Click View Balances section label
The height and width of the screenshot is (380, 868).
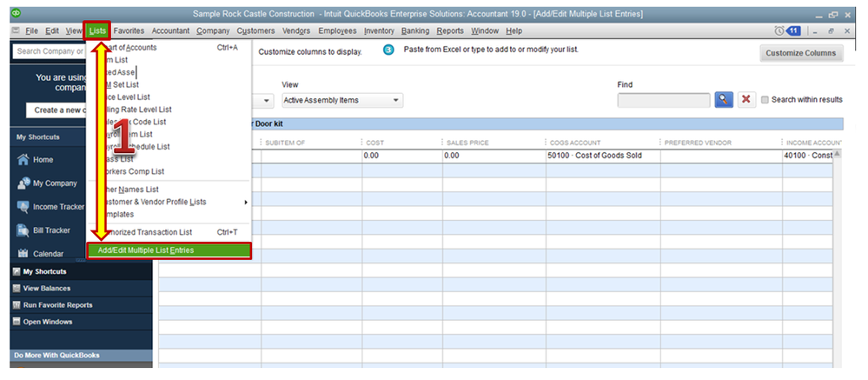point(47,288)
